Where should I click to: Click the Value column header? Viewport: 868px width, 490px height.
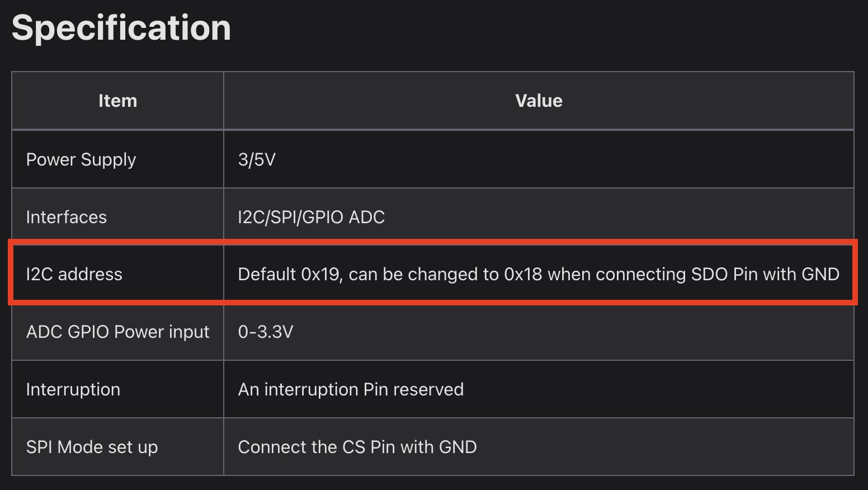pos(539,101)
